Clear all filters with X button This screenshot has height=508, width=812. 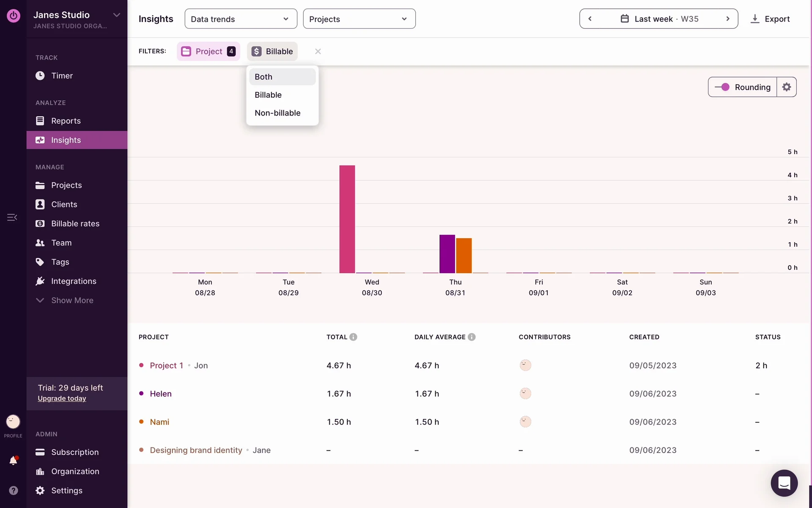(318, 51)
